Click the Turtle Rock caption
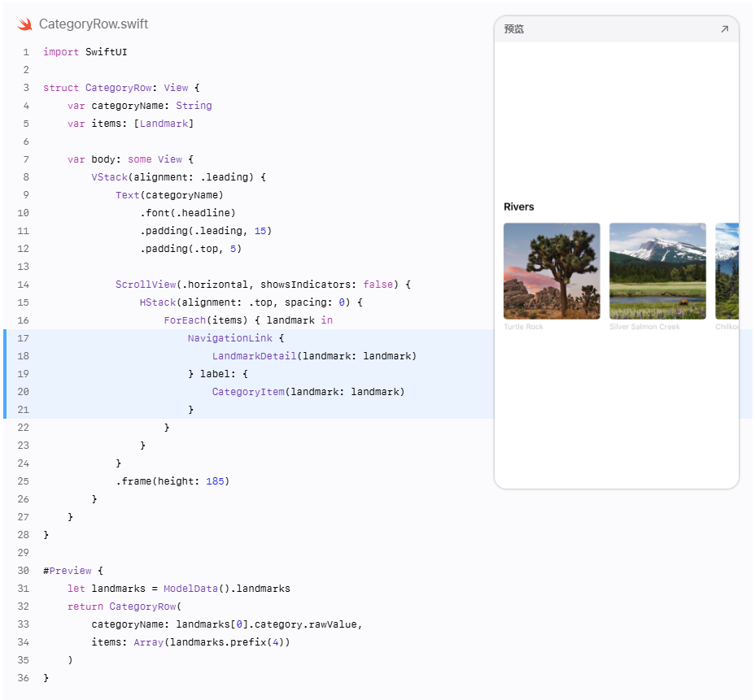This screenshot has width=755, height=700. [x=523, y=327]
